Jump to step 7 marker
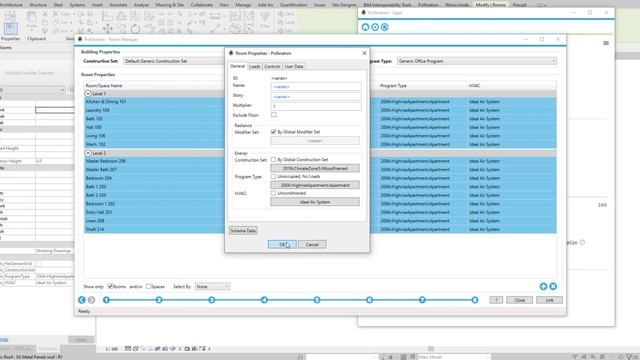The height and width of the screenshot is (360, 640). [x=422, y=300]
